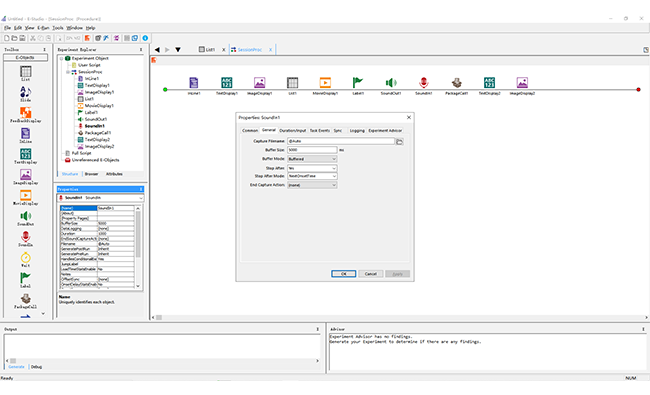Select the PackageCall1 icon on timeline
The image size is (650, 395).
click(456, 82)
